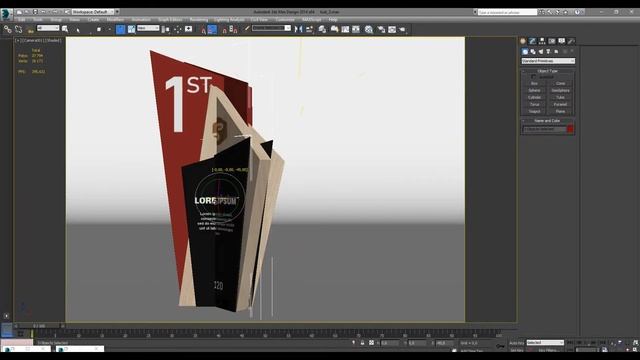The image size is (640, 360).
Task: Open the selection filter dropdown
Action: pyautogui.click(x=48, y=28)
